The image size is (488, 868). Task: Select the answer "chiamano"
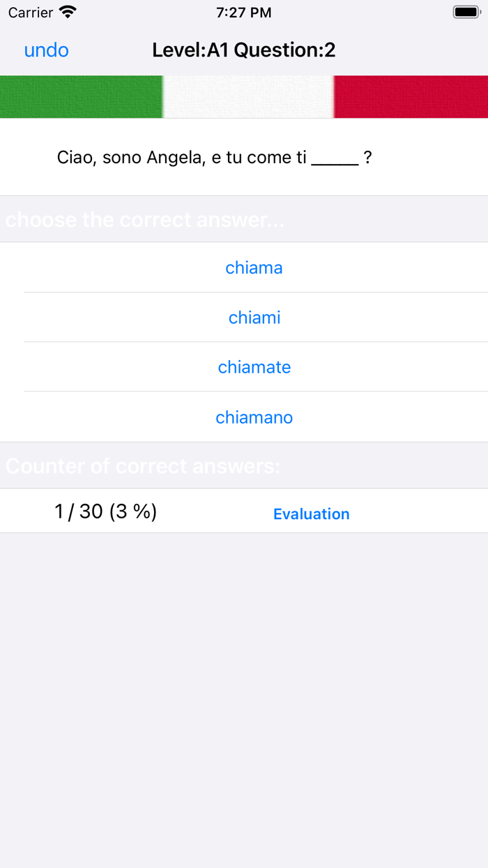[254, 417]
